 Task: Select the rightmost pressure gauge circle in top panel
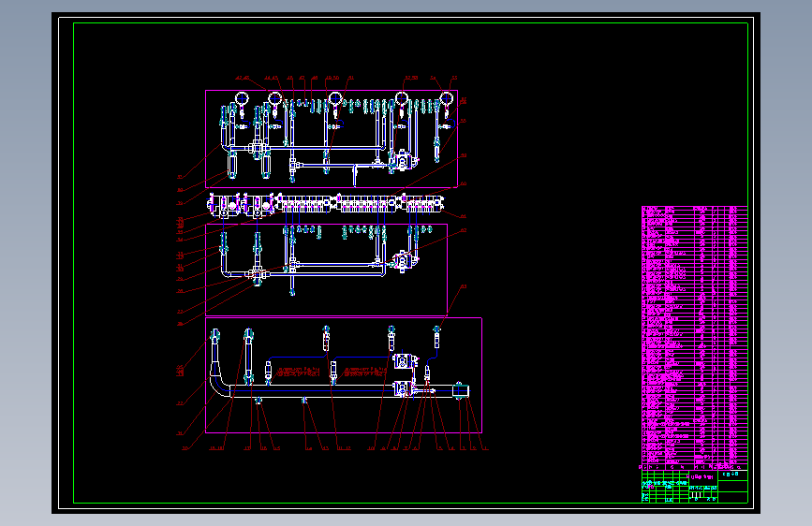click(447, 98)
